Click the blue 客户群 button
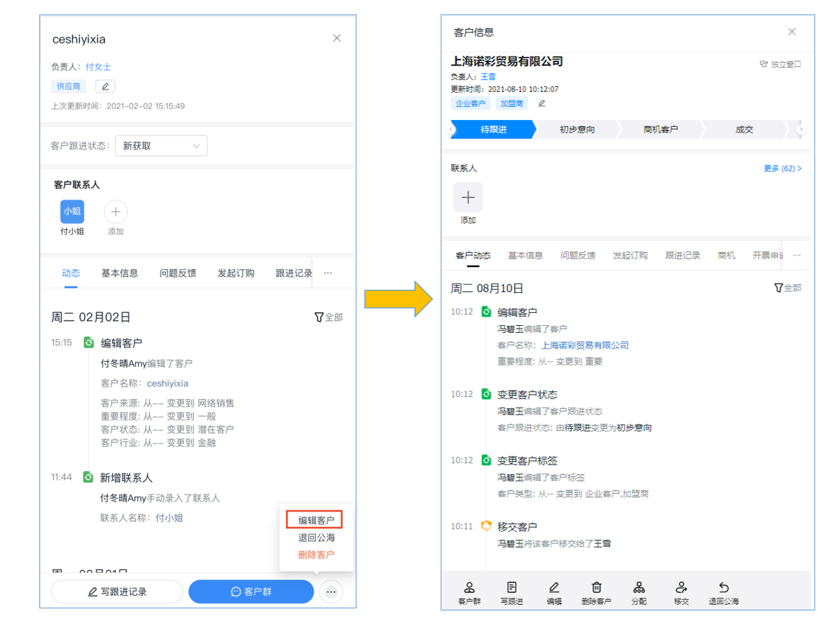 click(x=251, y=592)
